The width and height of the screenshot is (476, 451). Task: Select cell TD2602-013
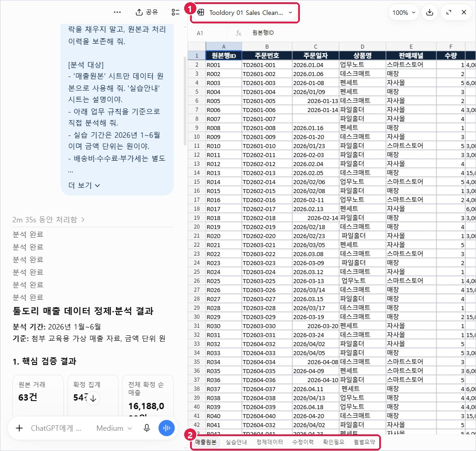pyautogui.click(x=267, y=173)
